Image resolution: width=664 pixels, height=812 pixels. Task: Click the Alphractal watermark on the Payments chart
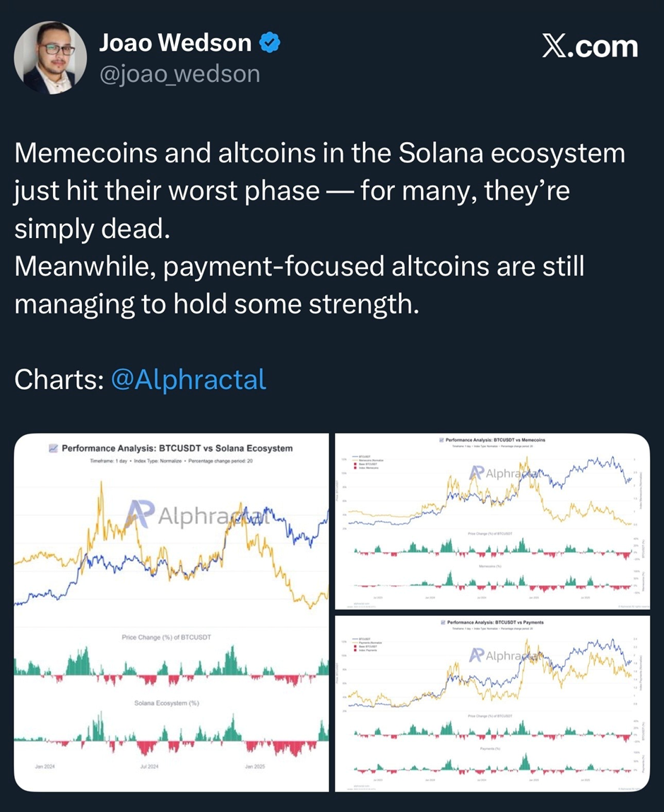(478, 655)
